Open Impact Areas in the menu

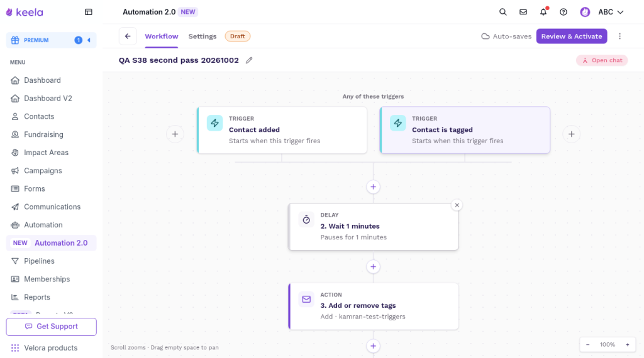pos(51,153)
